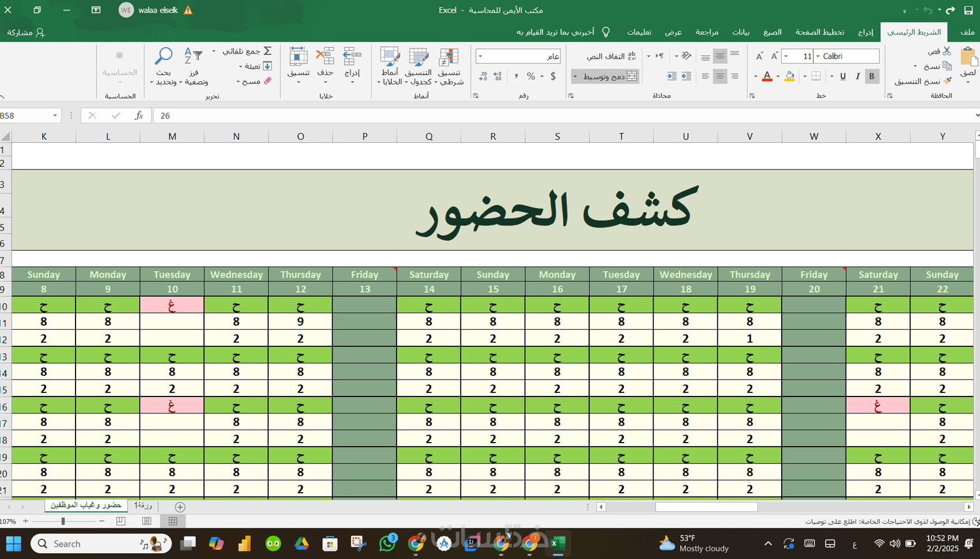The height and width of the screenshot is (559, 980).
Task: Click the Windows Start button
Action: [x=13, y=543]
